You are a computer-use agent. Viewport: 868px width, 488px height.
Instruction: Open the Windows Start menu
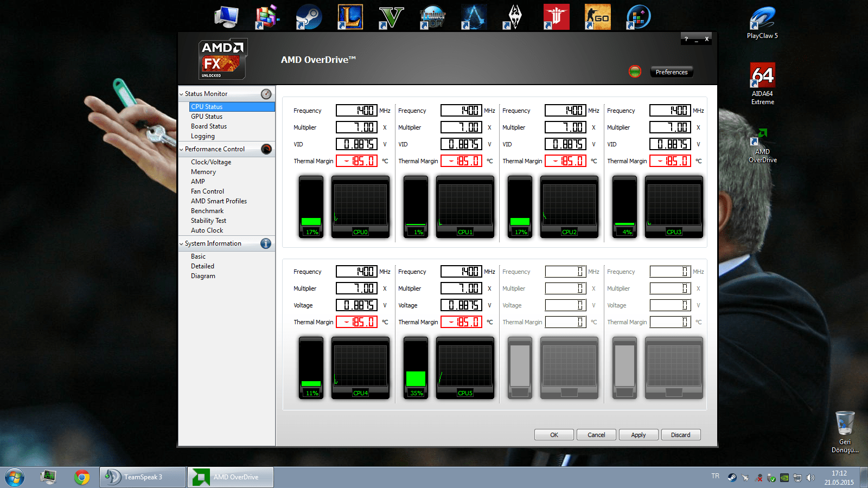click(15, 477)
